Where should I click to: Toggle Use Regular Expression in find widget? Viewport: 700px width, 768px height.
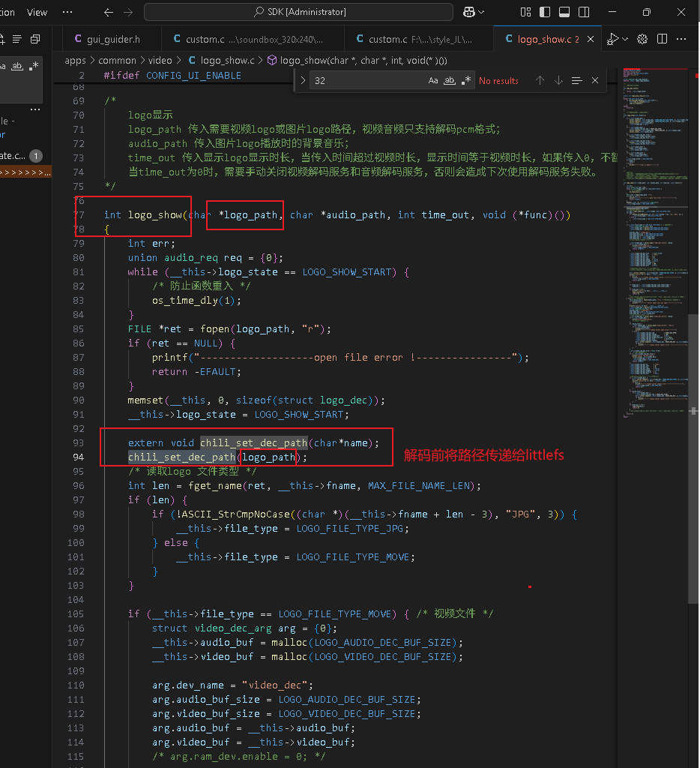point(466,80)
